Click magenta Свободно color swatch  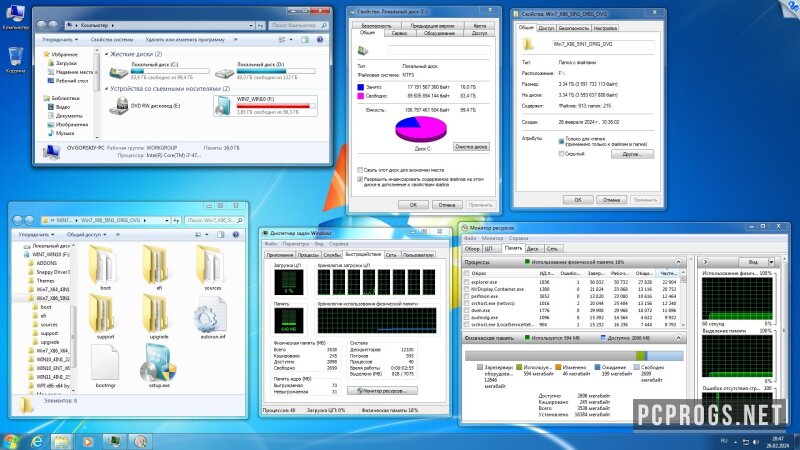[361, 95]
